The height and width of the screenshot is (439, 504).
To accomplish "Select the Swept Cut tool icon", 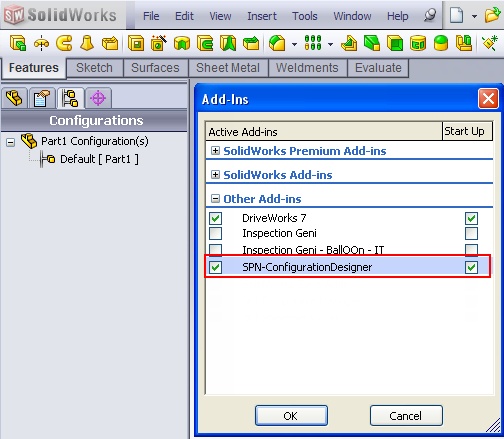I will click(x=205, y=43).
